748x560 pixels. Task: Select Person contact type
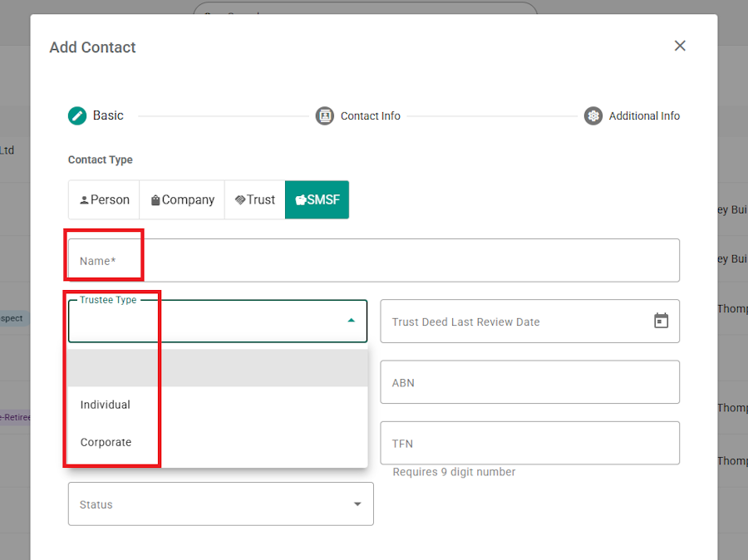[x=104, y=200]
